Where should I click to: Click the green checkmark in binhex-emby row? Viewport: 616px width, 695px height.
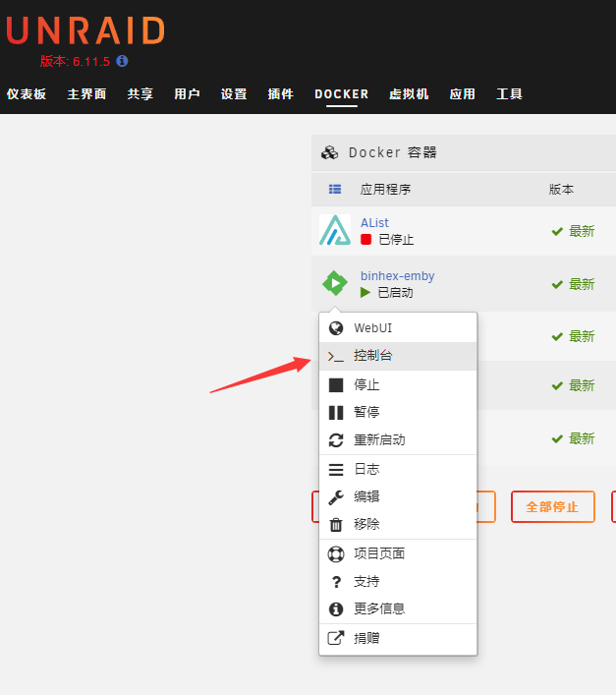(557, 284)
